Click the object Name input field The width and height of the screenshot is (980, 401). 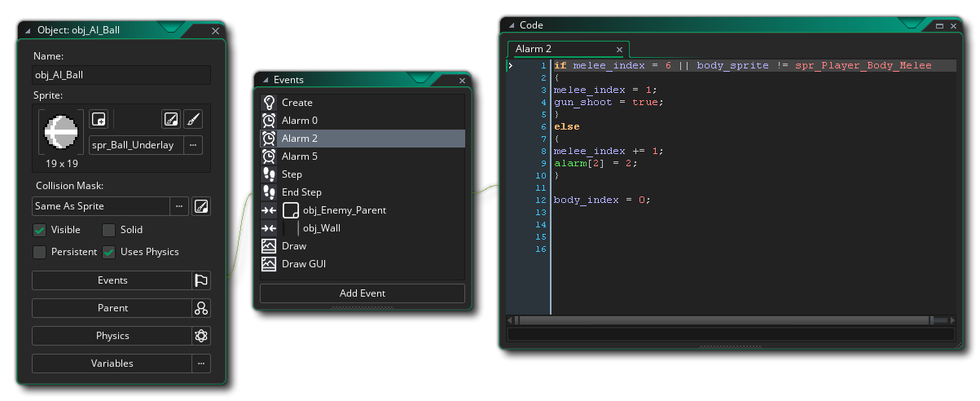click(121, 75)
